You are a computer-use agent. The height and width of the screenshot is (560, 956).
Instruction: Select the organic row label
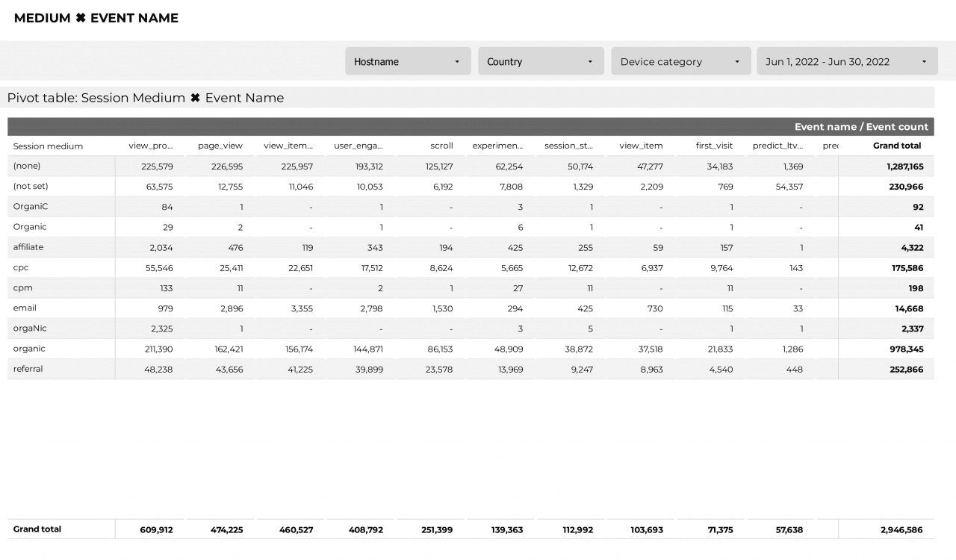(x=30, y=348)
